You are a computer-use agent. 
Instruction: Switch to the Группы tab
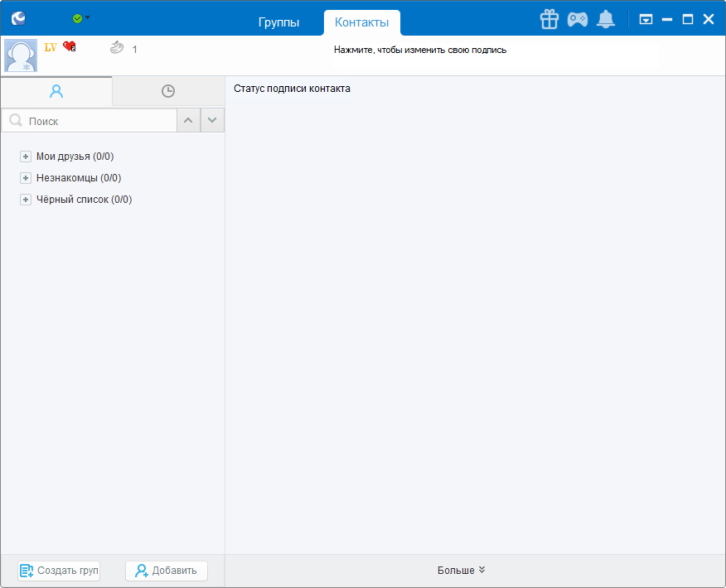tap(278, 22)
